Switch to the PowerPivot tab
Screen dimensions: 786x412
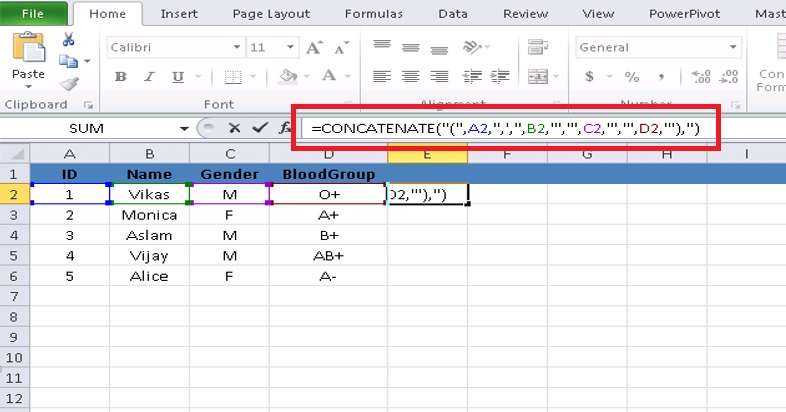[x=684, y=14]
